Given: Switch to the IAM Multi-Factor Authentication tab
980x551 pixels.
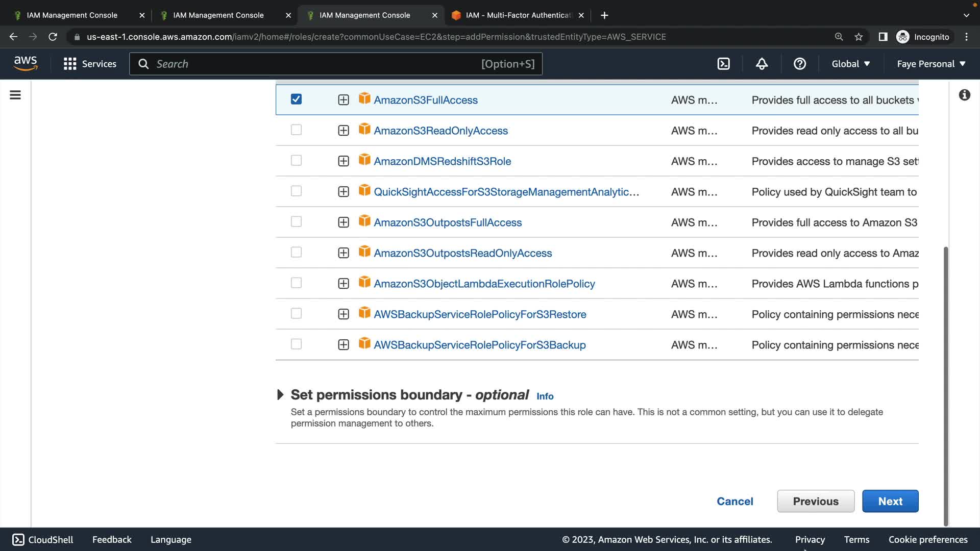Looking at the screenshot, I should point(516,15).
